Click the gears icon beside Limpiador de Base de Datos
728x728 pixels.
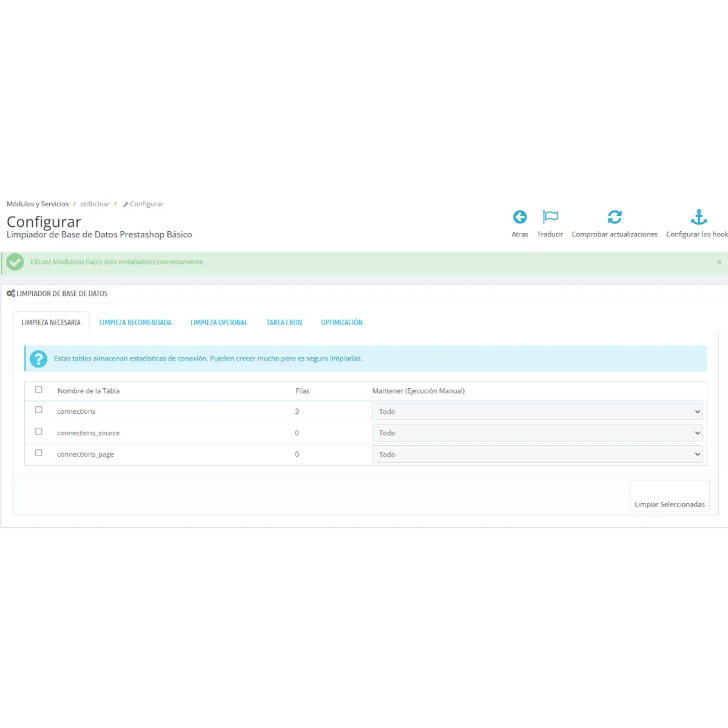click(10, 294)
